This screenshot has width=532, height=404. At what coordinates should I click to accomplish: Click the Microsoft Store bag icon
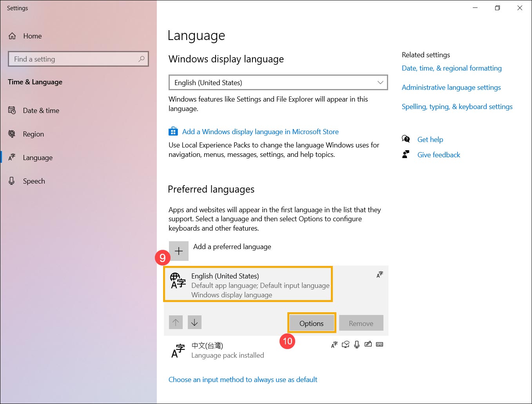click(173, 131)
